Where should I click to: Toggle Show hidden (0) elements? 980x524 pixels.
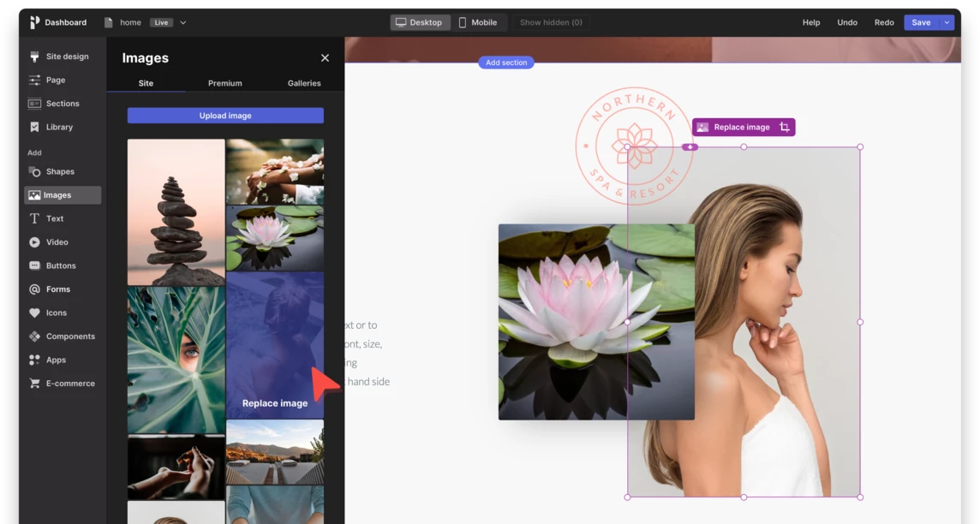tap(551, 22)
